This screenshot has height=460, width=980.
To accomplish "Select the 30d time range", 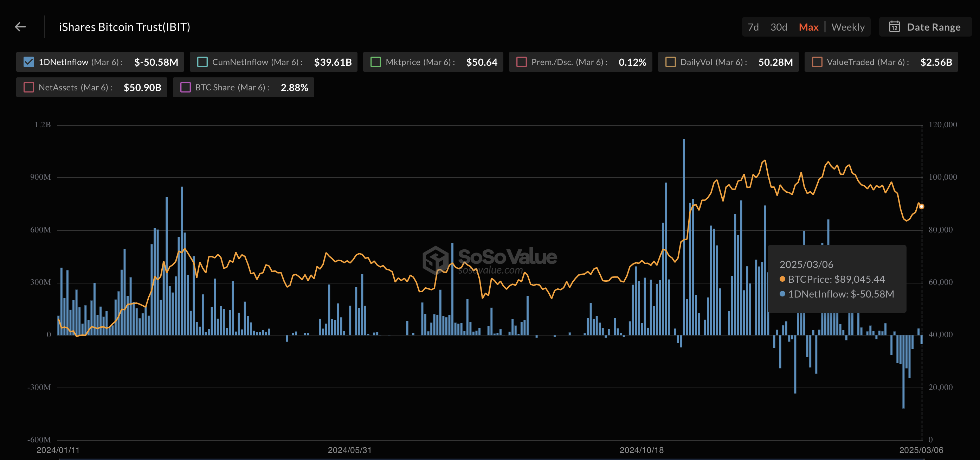I will (778, 27).
